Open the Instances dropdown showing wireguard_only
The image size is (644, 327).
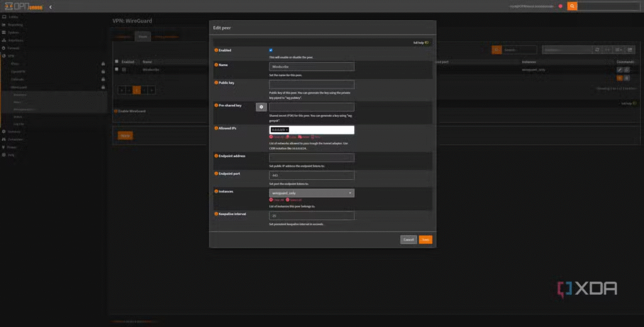(x=311, y=193)
